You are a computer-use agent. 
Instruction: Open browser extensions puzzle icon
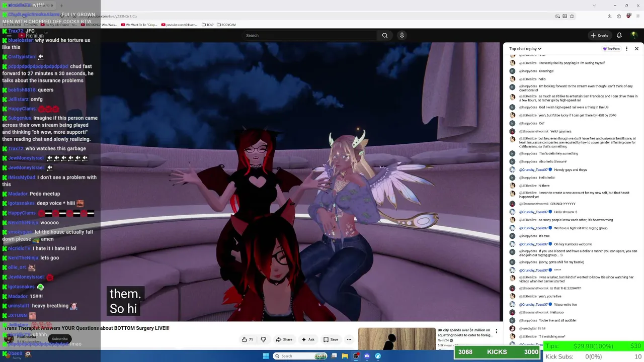(x=619, y=16)
